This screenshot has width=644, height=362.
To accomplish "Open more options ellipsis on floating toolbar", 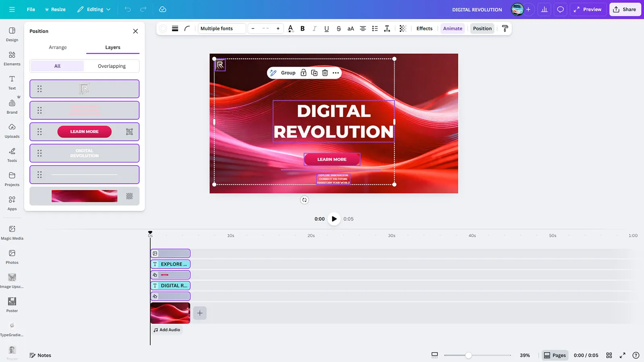I will click(336, 73).
